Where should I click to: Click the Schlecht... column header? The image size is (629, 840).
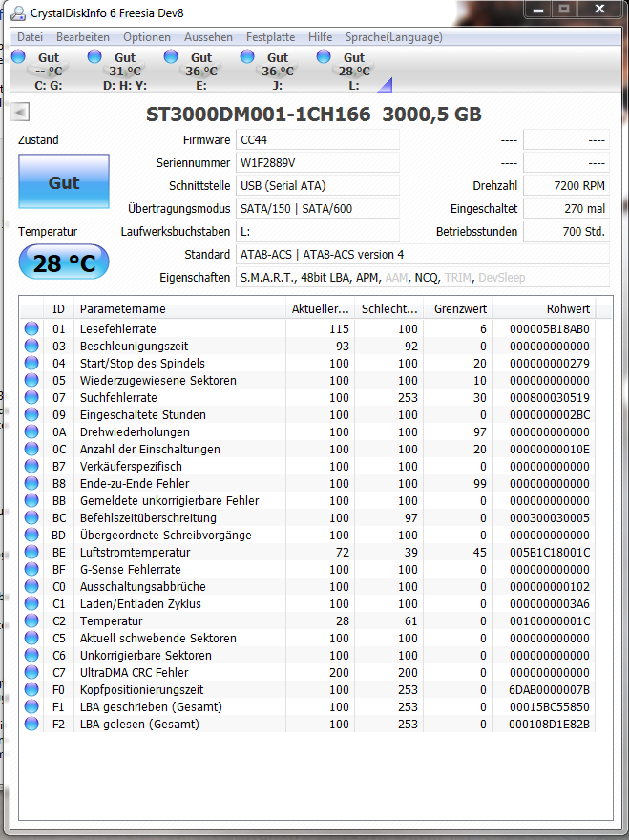389,309
